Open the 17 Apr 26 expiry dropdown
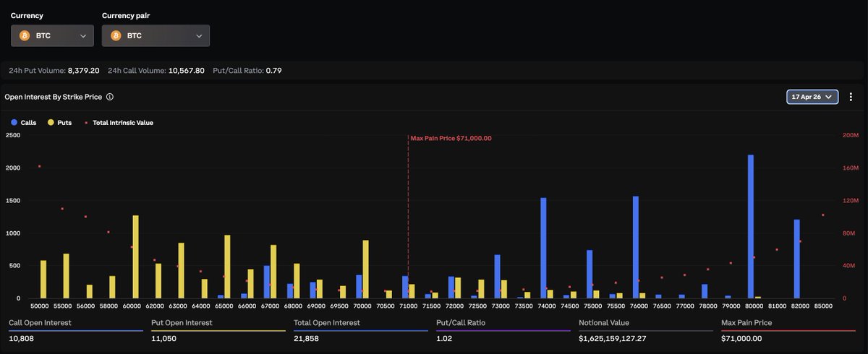This screenshot has height=354, width=868. (812, 97)
